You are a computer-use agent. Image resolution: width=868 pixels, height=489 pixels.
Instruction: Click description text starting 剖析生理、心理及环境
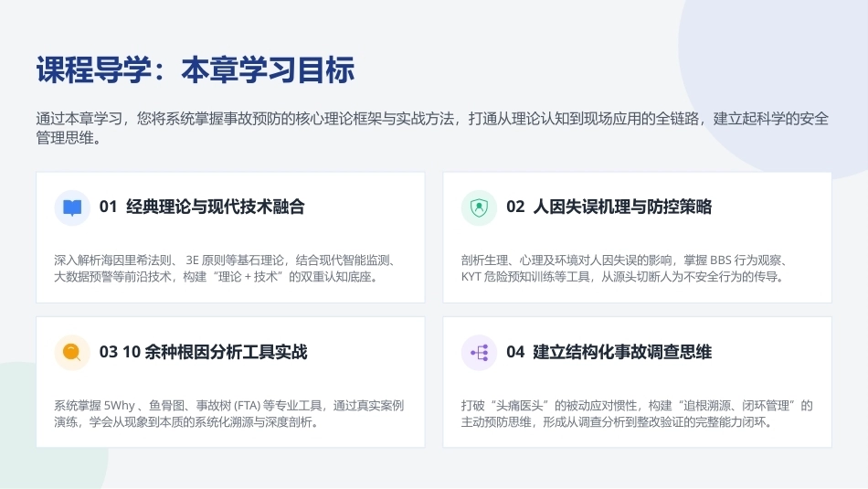pyautogui.click(x=625, y=269)
